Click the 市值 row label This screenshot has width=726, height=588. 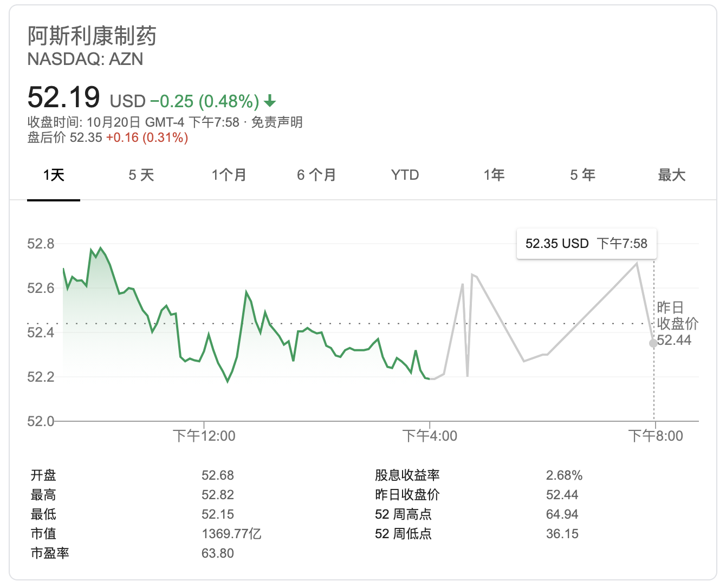[x=43, y=534]
